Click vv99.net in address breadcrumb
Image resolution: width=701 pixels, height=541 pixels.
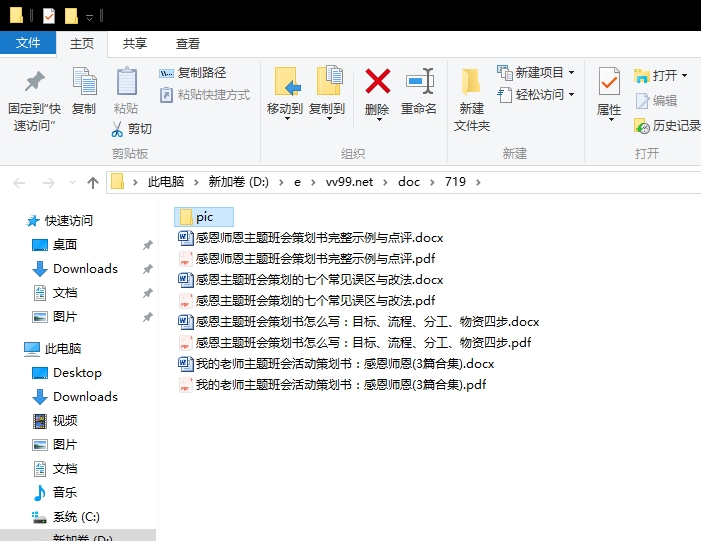[x=349, y=182]
